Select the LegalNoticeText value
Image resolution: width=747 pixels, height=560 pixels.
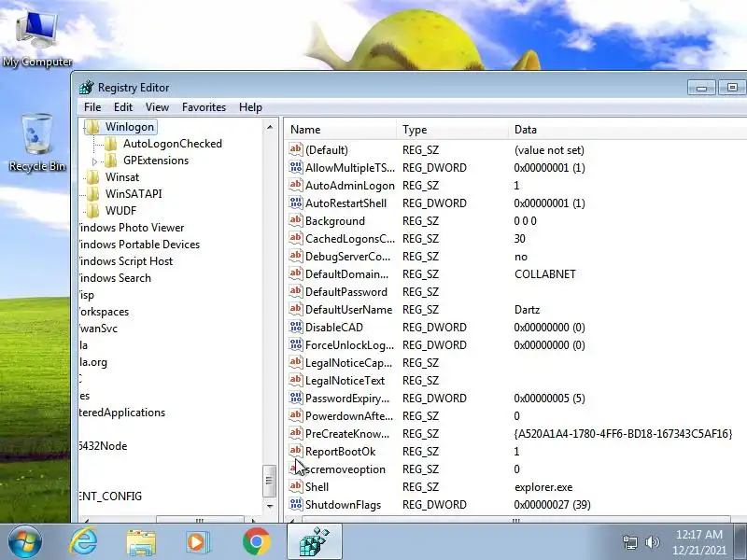pyautogui.click(x=345, y=381)
